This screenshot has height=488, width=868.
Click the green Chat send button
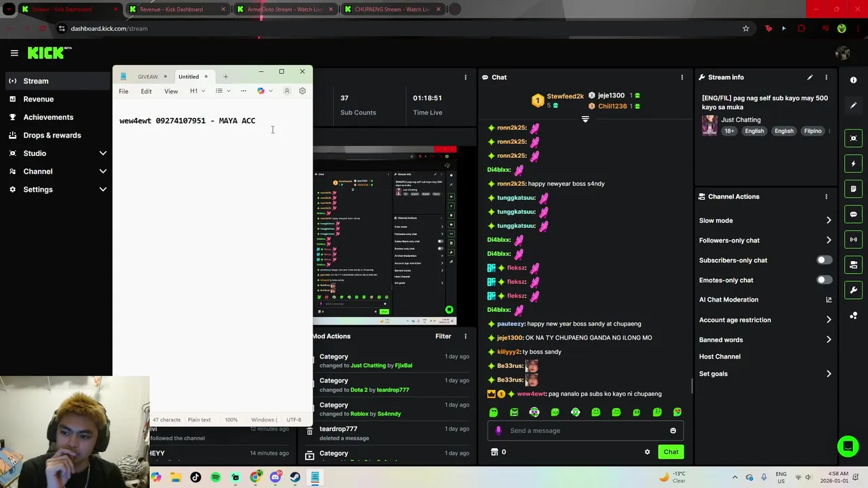click(671, 452)
